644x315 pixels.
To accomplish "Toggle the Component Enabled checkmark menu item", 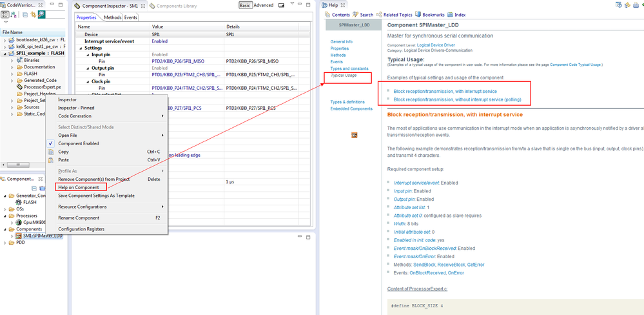I will (107, 143).
